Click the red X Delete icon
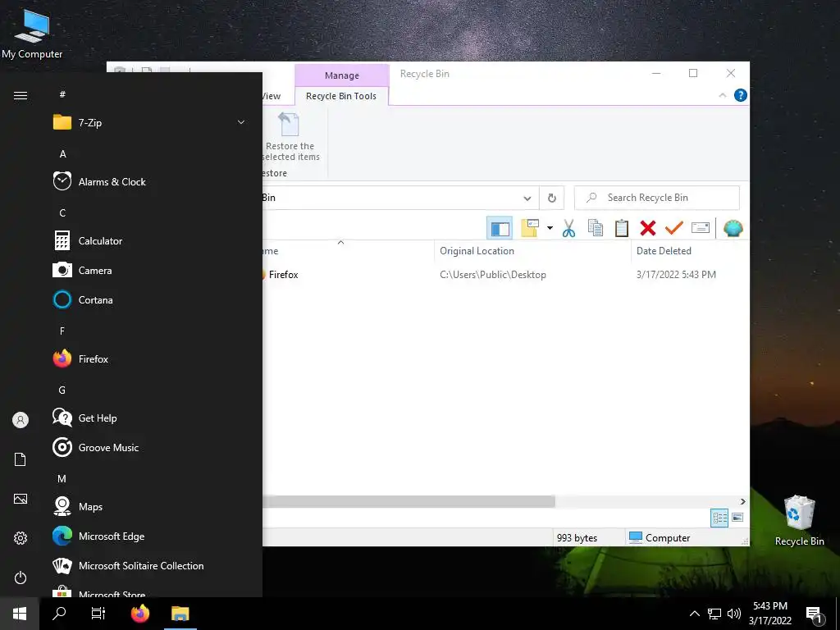The height and width of the screenshot is (630, 840). 648,228
